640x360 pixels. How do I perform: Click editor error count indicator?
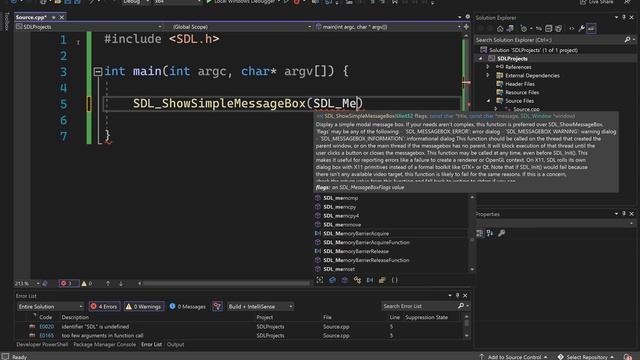pyautogui.click(x=68, y=283)
